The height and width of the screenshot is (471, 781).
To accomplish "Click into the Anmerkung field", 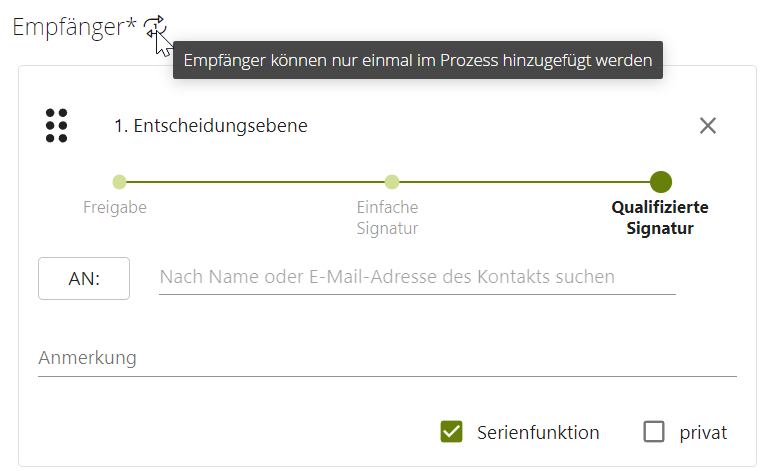I will pyautogui.click(x=387, y=358).
